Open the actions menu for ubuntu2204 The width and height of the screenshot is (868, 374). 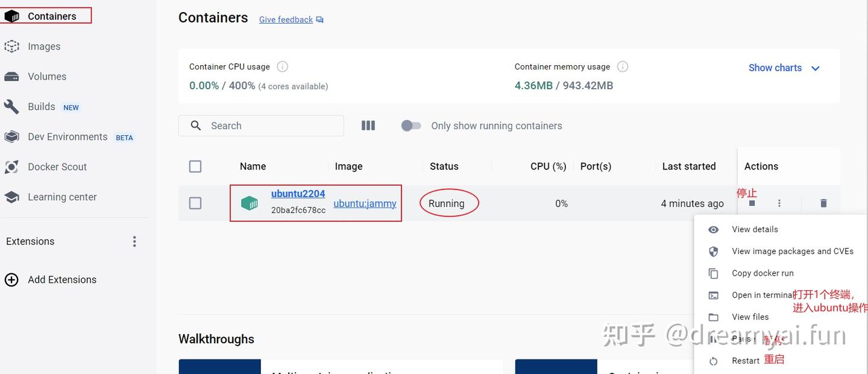pyautogui.click(x=779, y=203)
